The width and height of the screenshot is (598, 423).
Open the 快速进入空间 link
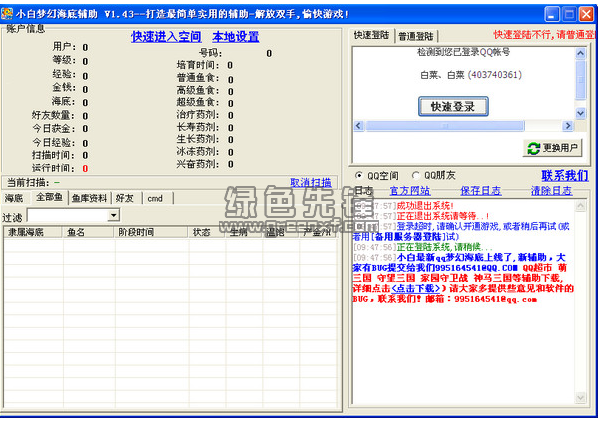tap(166, 37)
